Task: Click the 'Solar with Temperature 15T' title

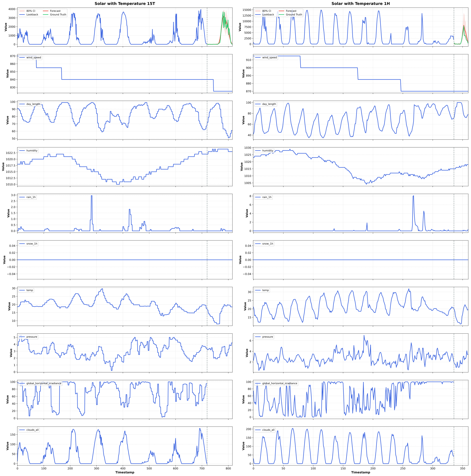Action: coord(125,4)
